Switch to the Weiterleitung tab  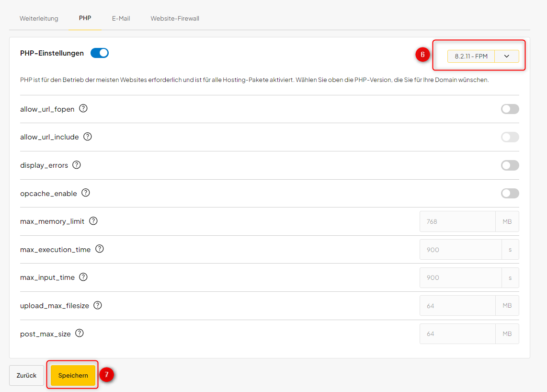click(39, 19)
